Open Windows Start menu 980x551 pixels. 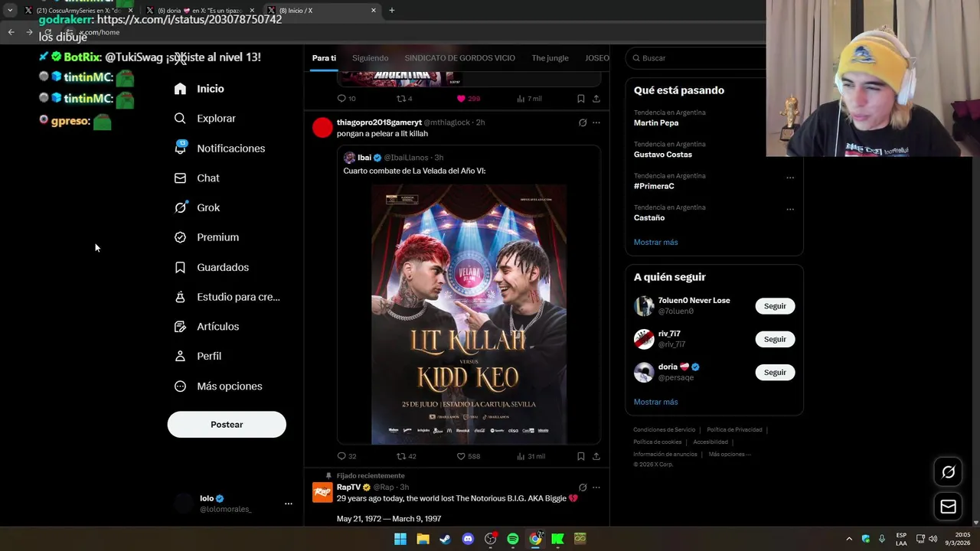[x=400, y=539]
